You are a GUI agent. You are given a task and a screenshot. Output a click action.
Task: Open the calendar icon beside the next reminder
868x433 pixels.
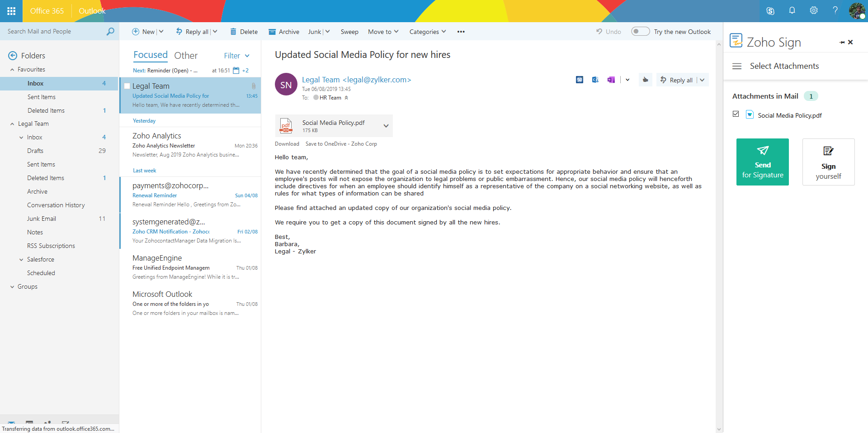tap(236, 71)
